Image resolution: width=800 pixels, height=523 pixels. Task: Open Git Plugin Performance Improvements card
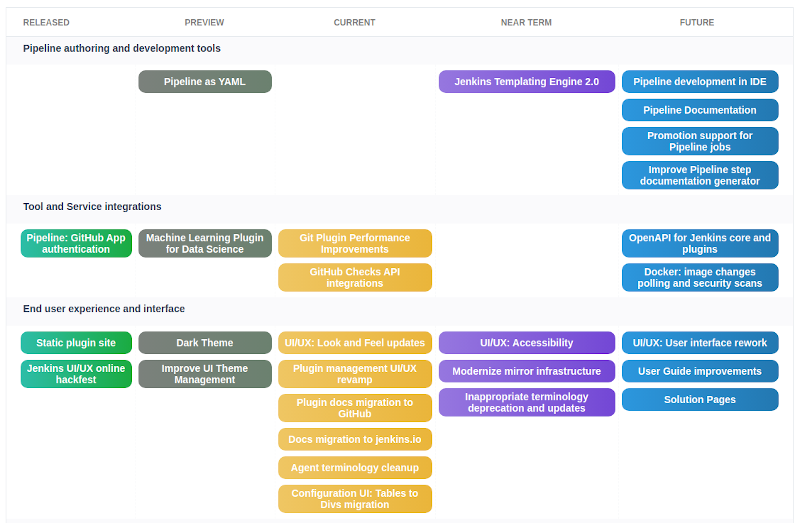point(355,243)
